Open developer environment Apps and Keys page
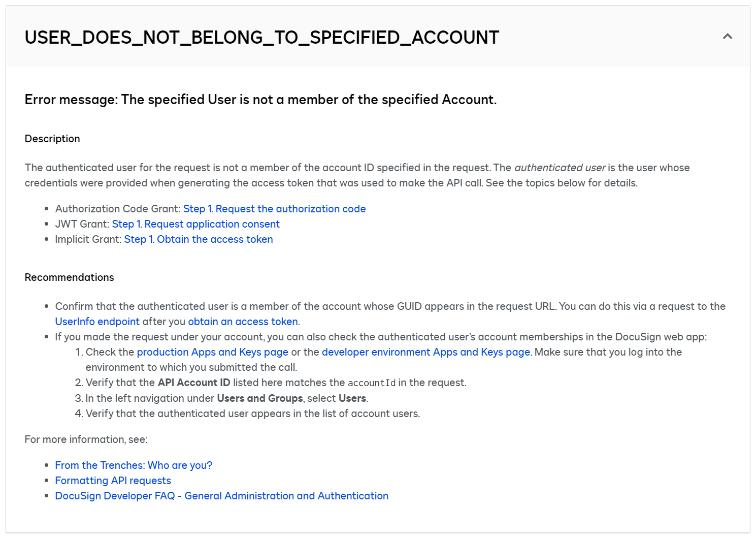756x539 pixels. coord(425,352)
